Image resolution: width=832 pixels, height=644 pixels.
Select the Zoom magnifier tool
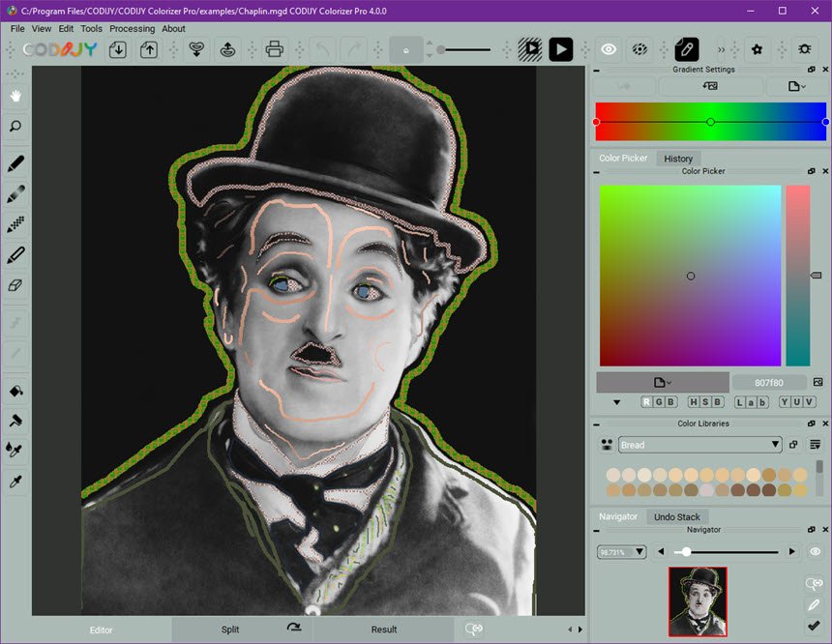coord(15,127)
